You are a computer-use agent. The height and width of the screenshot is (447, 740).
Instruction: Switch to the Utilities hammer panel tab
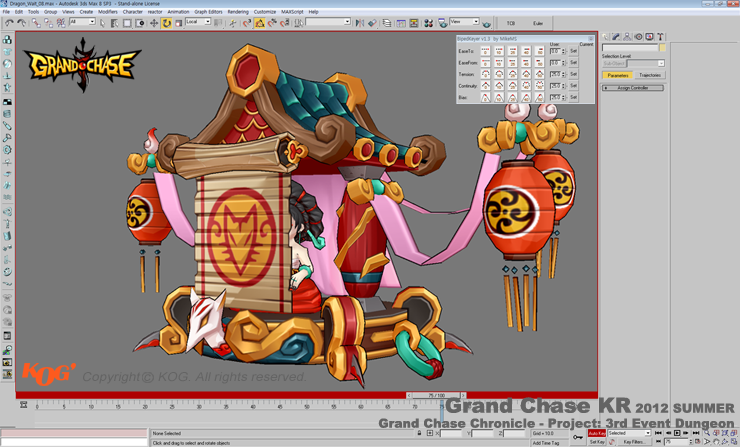660,36
